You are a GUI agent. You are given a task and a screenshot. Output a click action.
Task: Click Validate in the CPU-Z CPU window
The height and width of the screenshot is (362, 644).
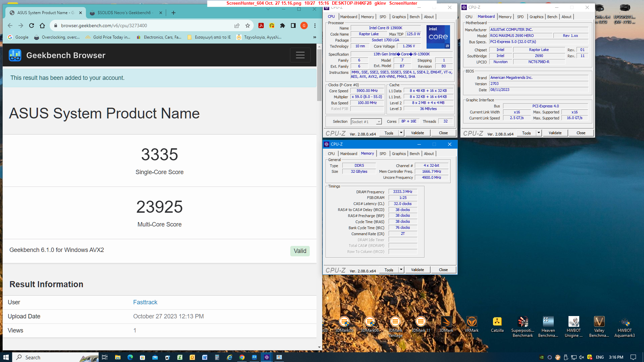[x=417, y=133]
